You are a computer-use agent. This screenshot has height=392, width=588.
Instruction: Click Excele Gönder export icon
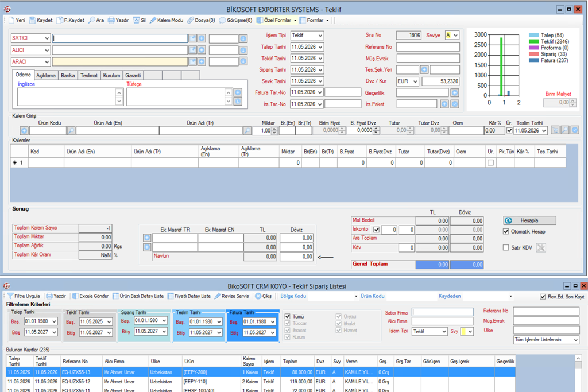tap(75, 296)
